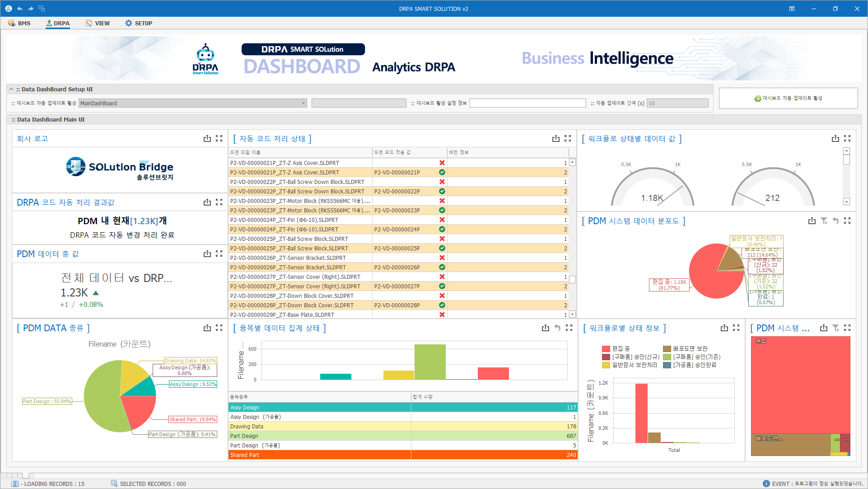Maximize the 회사 로고 panel
868x489 pixels.
pos(219,139)
